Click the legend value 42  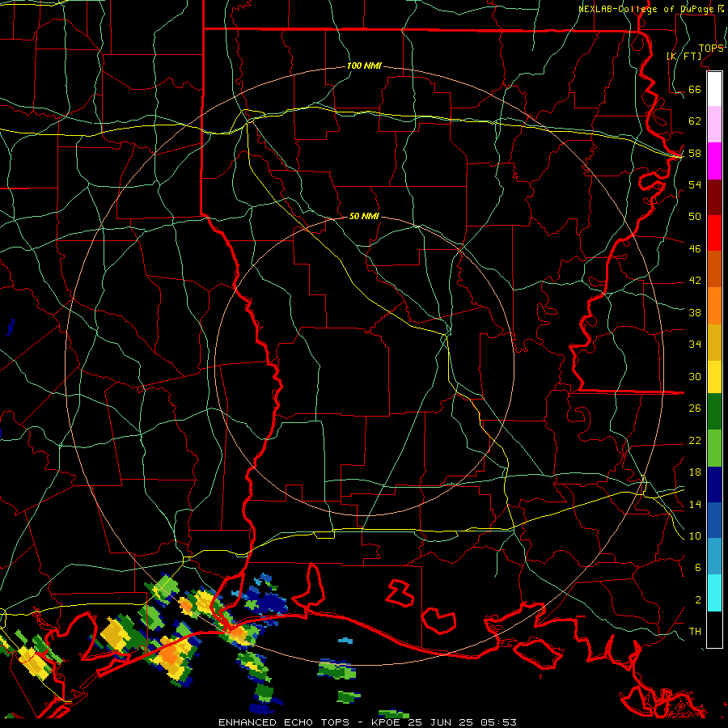[x=695, y=281]
